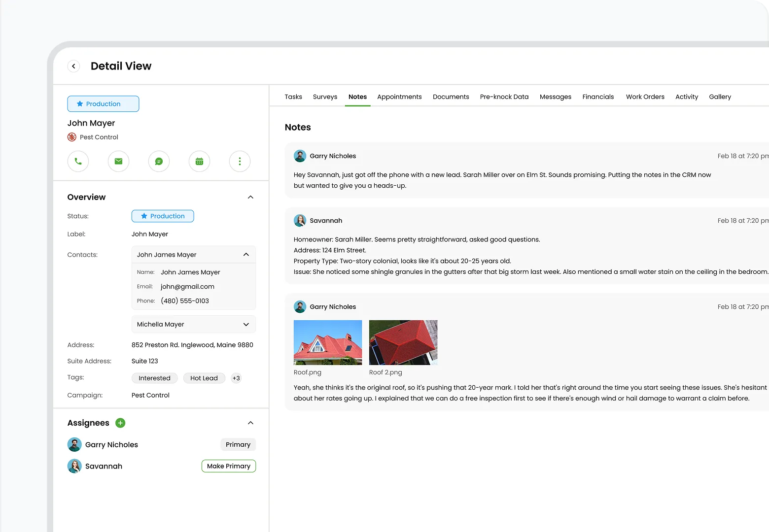Image resolution: width=769 pixels, height=532 pixels.
Task: Go to the Appointments tab
Action: coord(399,97)
